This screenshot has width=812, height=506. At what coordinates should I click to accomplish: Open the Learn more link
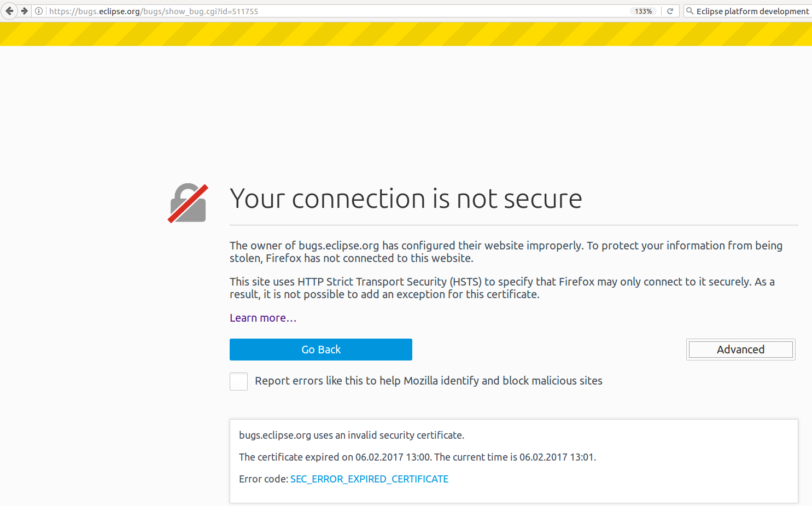pyautogui.click(x=263, y=318)
